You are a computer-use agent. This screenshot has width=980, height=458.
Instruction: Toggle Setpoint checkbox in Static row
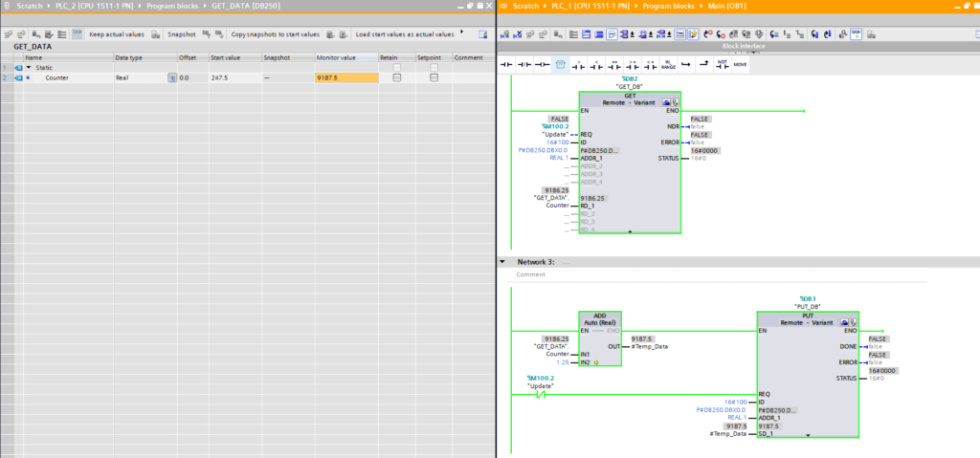pyautogui.click(x=434, y=68)
